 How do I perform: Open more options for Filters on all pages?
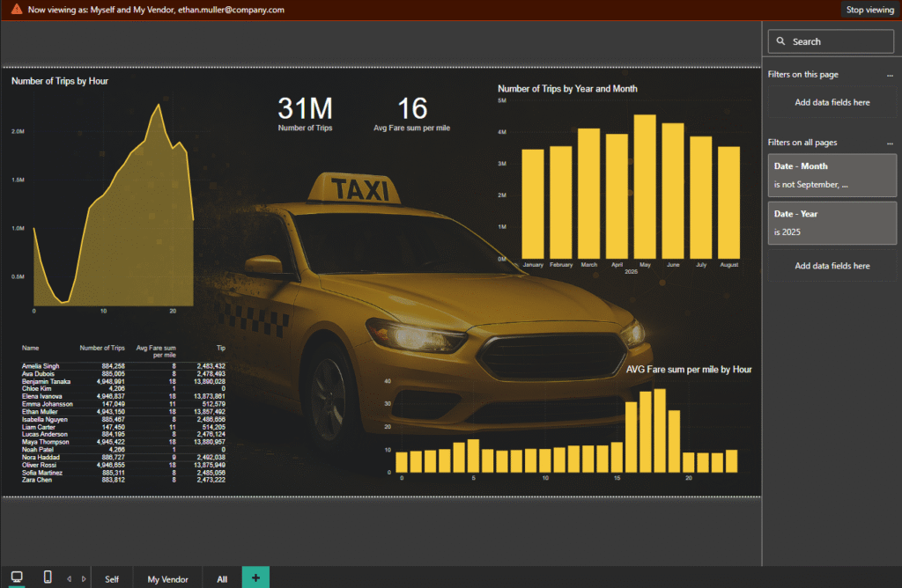coord(890,143)
